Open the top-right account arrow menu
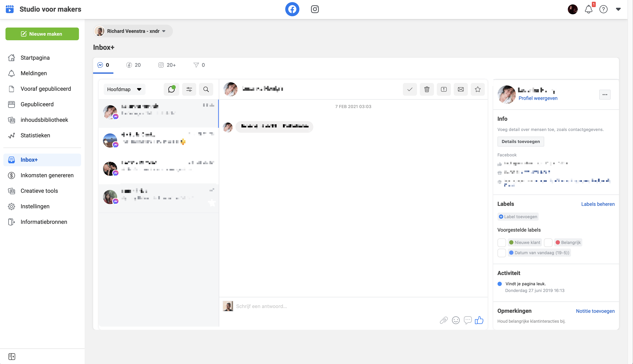Image resolution: width=633 pixels, height=364 pixels. pos(618,9)
